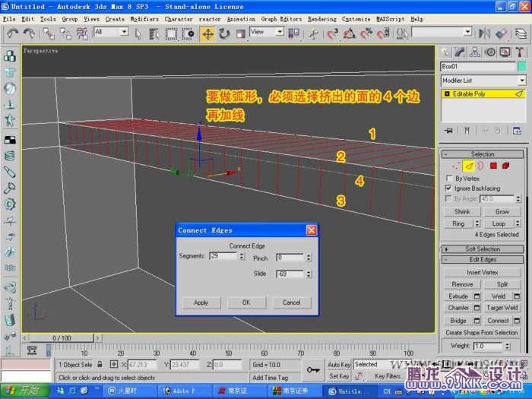This screenshot has width=532, height=399.
Task: Toggle the Window/Crossing selection icon
Action: pyautogui.click(x=188, y=33)
